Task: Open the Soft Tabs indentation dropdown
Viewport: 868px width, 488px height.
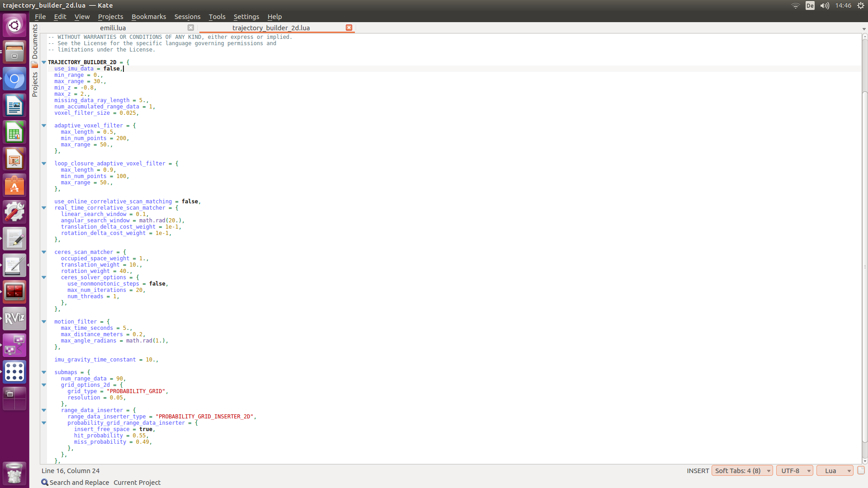Action: tap(742, 471)
